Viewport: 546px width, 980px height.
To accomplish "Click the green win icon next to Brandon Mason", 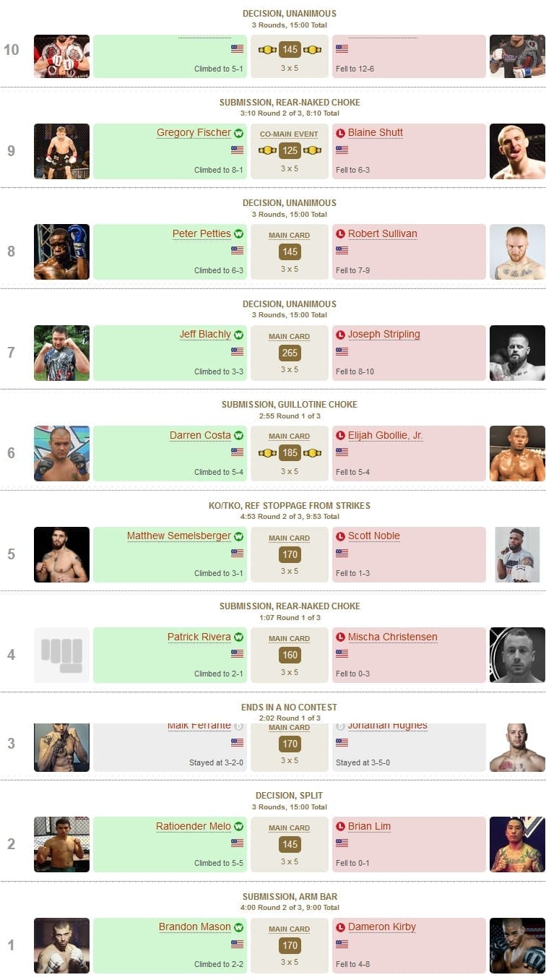I will point(238,927).
